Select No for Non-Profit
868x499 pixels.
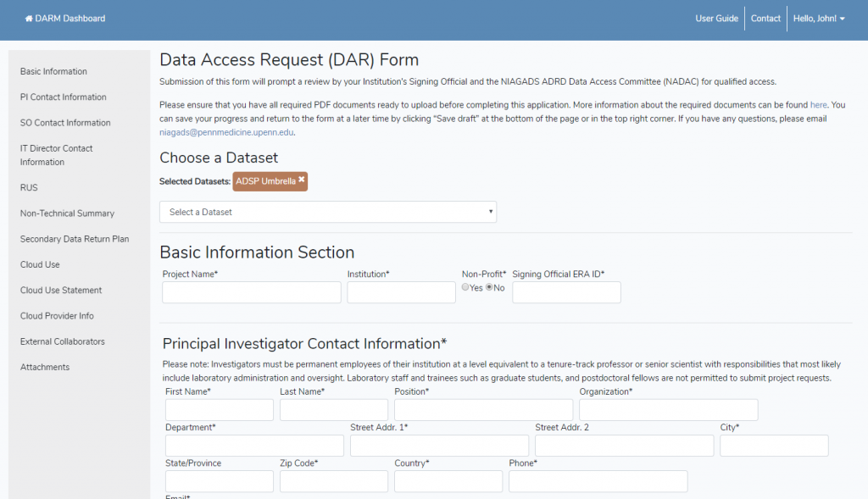coord(489,287)
